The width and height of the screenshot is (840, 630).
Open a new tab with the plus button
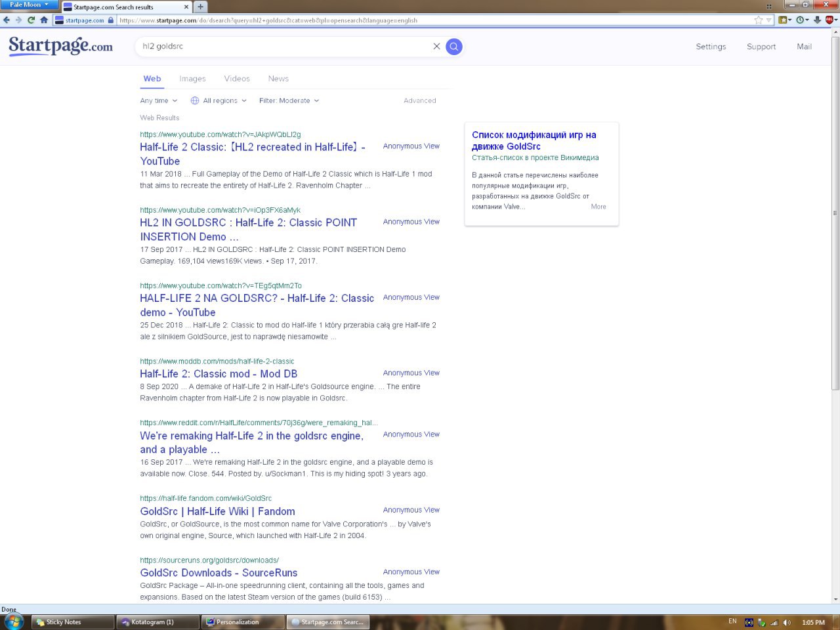(x=200, y=7)
